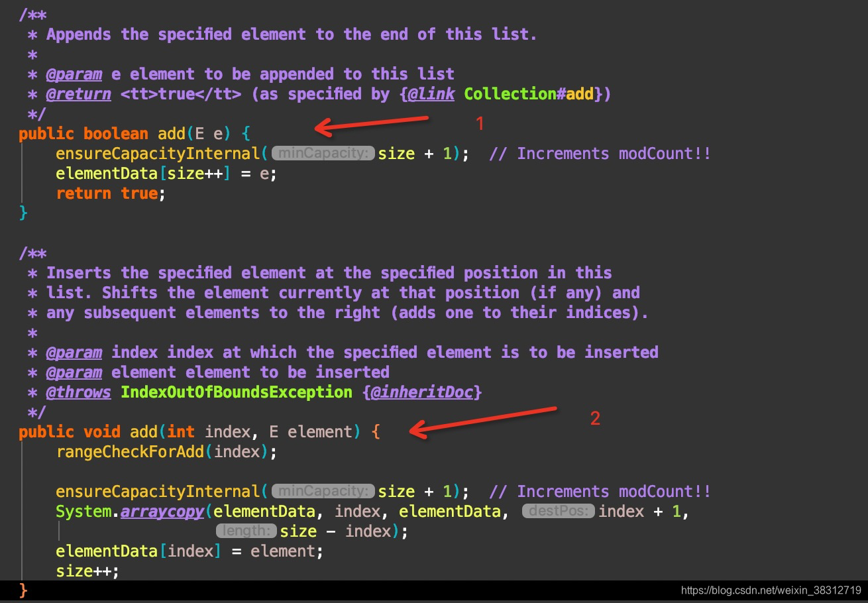Click 'Increments modCount!!' comment below rangeCheckForAdd

click(x=600, y=492)
